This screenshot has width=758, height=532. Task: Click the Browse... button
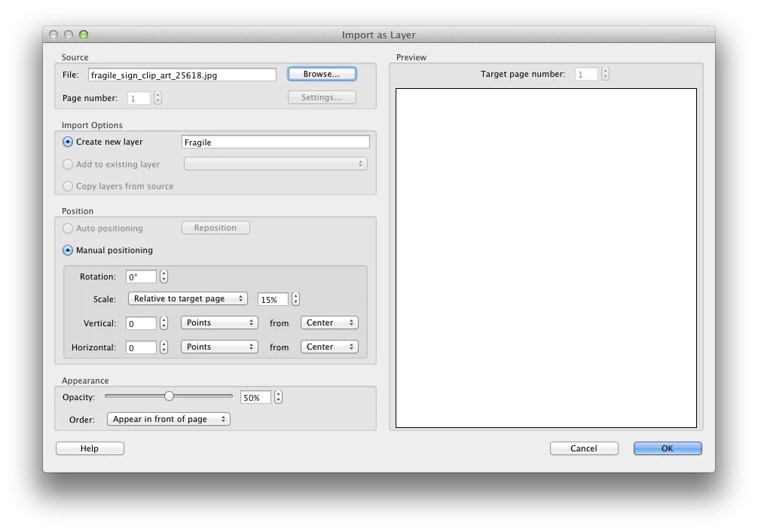pyautogui.click(x=322, y=74)
